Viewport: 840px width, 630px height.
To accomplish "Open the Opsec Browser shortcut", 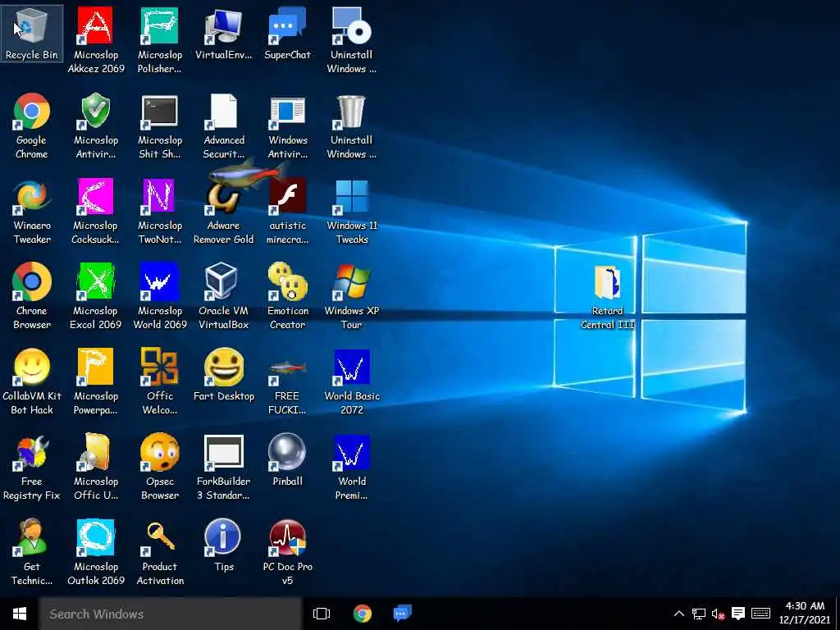I will pos(160,467).
